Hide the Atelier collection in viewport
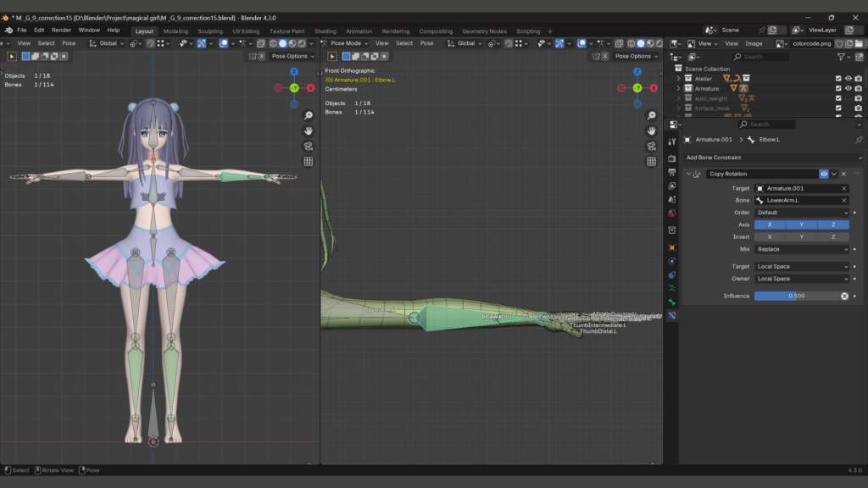 pos(848,79)
